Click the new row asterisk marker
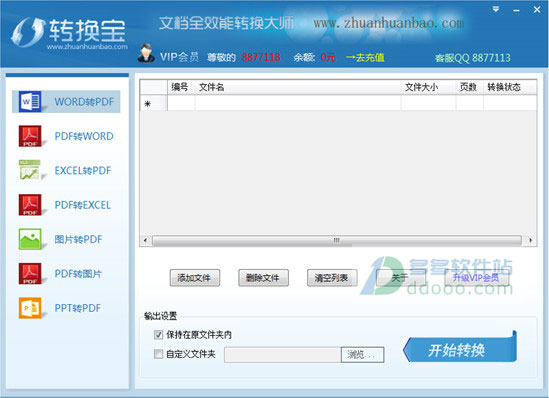 (148, 104)
